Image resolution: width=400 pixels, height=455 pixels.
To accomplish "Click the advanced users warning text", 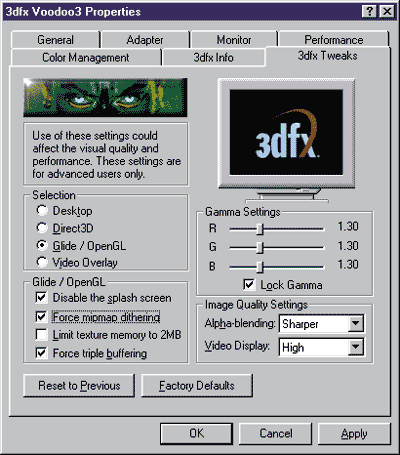I will pos(106,155).
